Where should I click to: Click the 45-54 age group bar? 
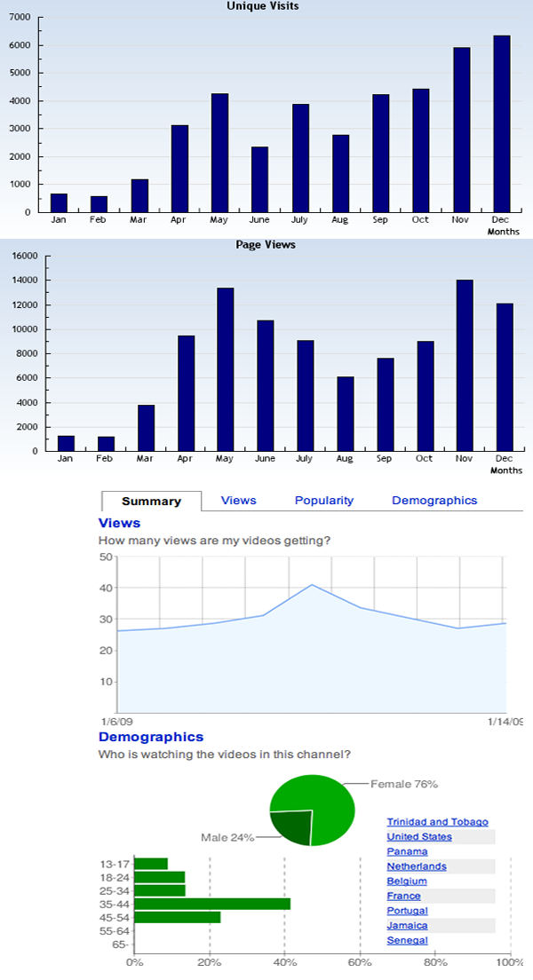(178, 918)
